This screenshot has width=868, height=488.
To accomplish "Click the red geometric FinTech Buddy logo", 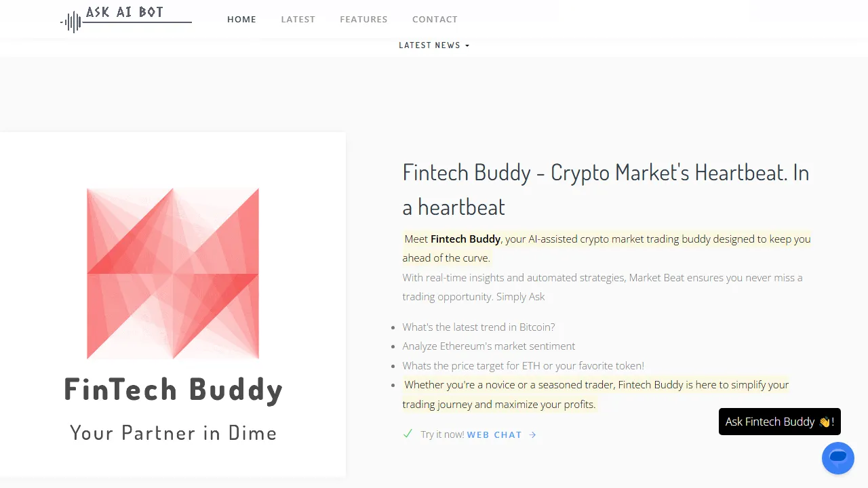I will 173,273.
